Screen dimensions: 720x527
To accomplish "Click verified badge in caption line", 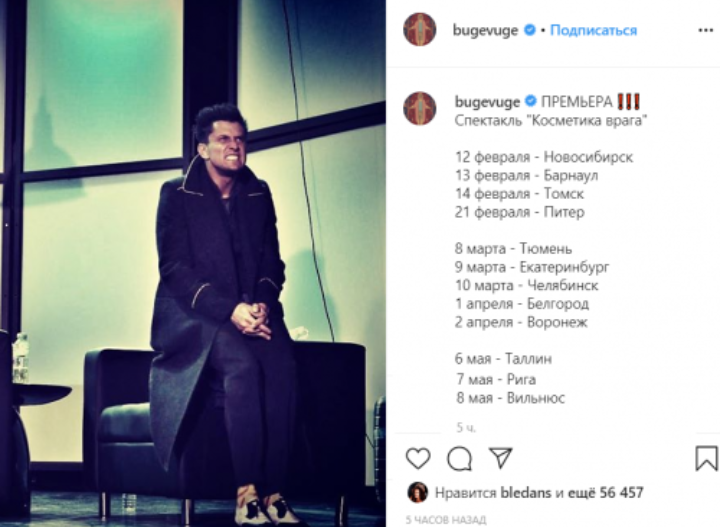I will [x=531, y=101].
